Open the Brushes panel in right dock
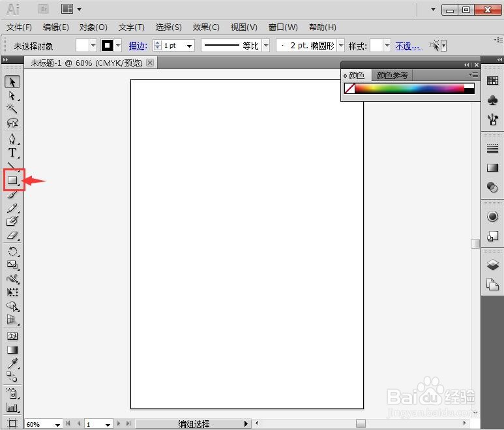The height and width of the screenshot is (430, 504). click(x=492, y=119)
